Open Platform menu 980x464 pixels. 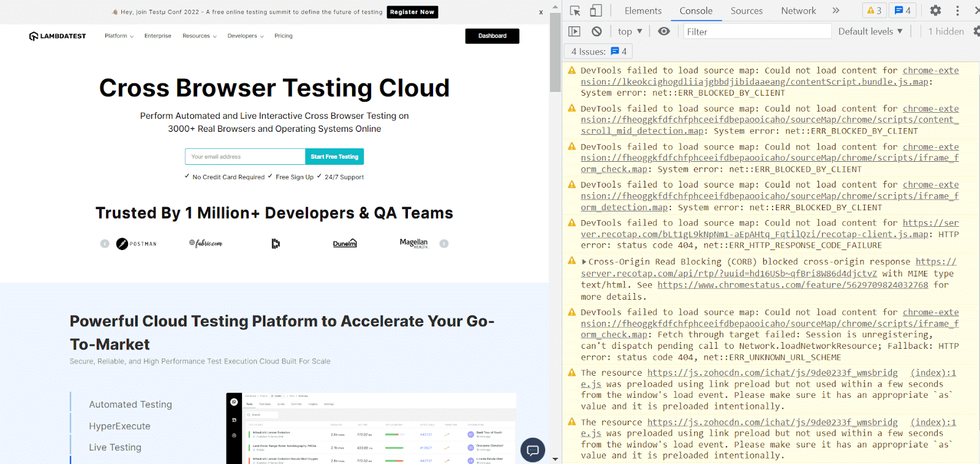(119, 36)
